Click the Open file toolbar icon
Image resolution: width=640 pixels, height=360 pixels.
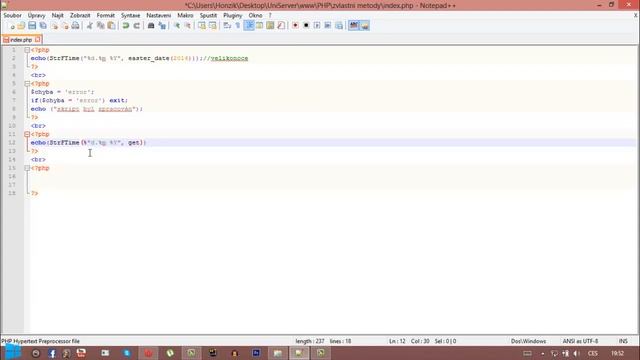coord(21,26)
